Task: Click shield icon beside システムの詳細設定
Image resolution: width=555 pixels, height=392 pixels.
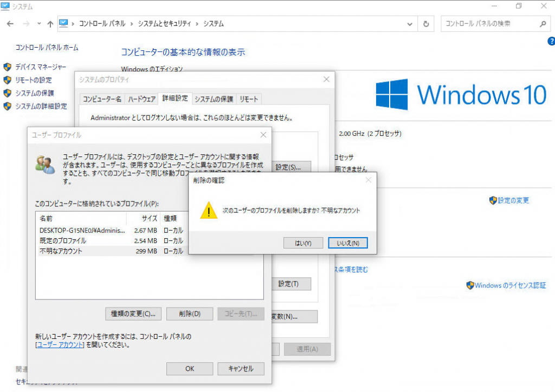Action: (8, 106)
